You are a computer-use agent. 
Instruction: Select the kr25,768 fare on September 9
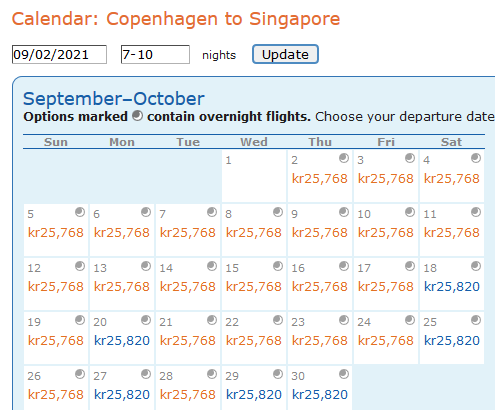pos(320,233)
